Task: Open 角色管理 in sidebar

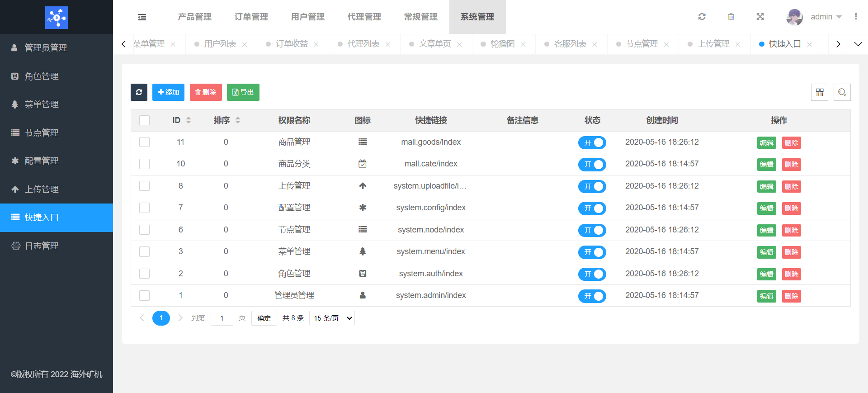Action: pyautogui.click(x=57, y=76)
